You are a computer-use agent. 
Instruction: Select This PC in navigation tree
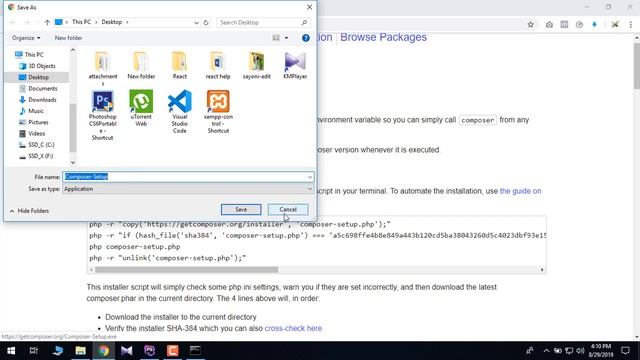tap(29, 55)
